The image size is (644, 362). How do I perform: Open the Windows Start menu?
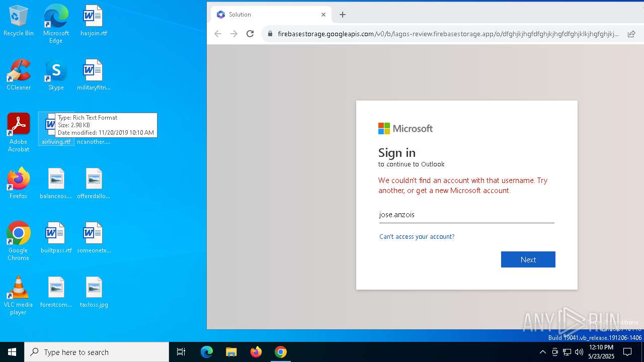(12, 352)
